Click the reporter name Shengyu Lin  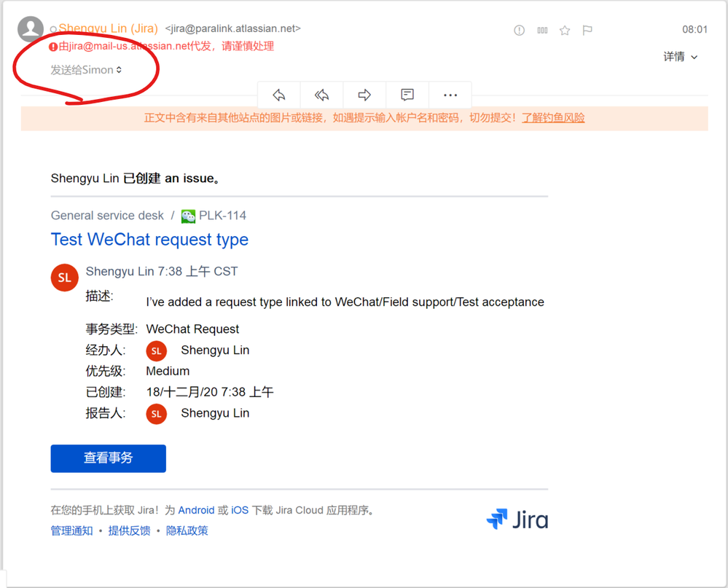click(x=215, y=414)
